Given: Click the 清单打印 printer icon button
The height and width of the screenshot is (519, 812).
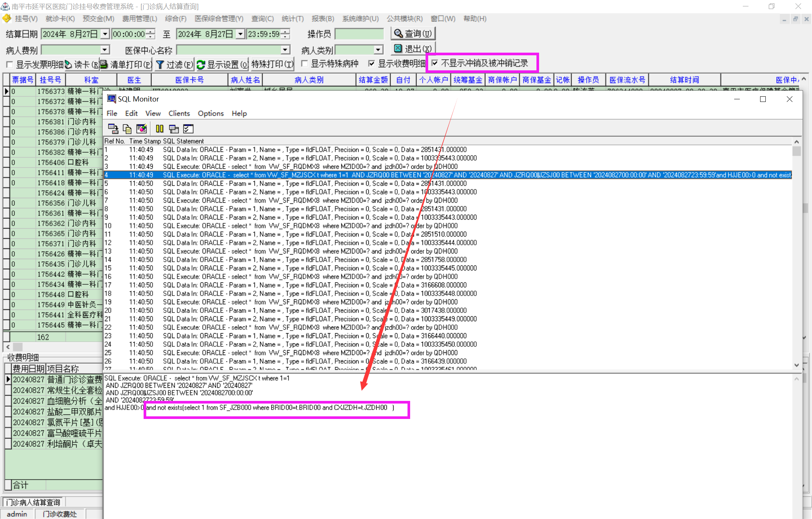Looking at the screenshot, I should click(126, 65).
